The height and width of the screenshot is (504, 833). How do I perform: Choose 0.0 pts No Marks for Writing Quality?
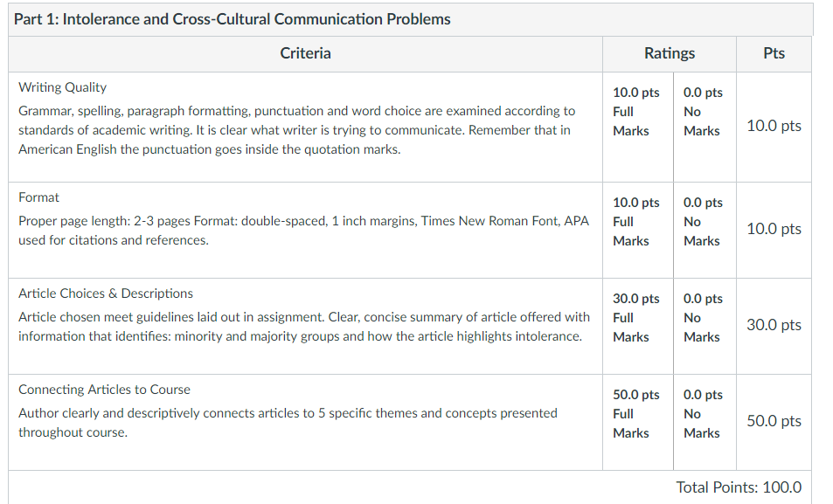click(x=704, y=112)
